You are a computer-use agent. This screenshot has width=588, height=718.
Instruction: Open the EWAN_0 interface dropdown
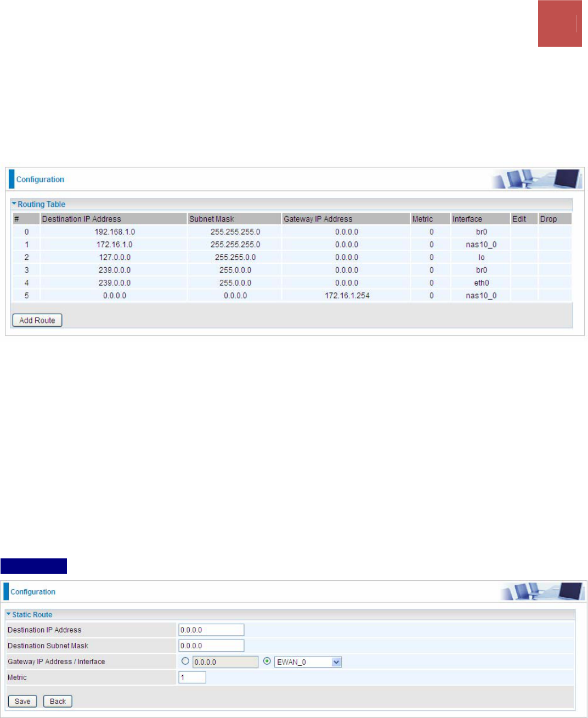pos(308,662)
